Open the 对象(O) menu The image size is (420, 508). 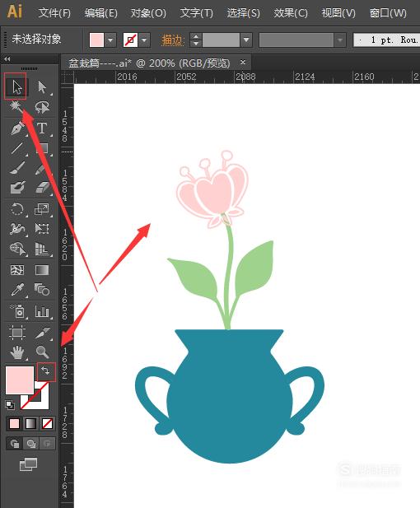[x=148, y=13]
